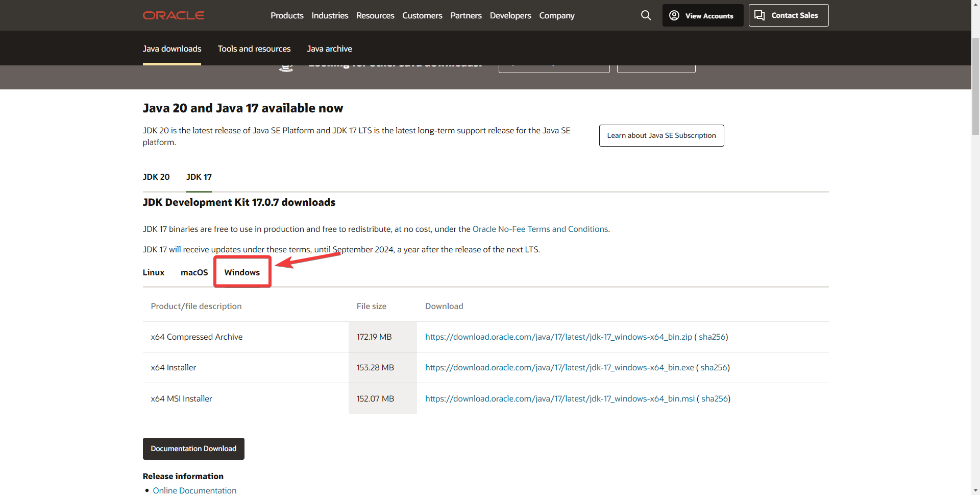Viewport: 980px width, 495px height.
Task: Open sha256 link for x64 Installer exe
Action: click(714, 367)
